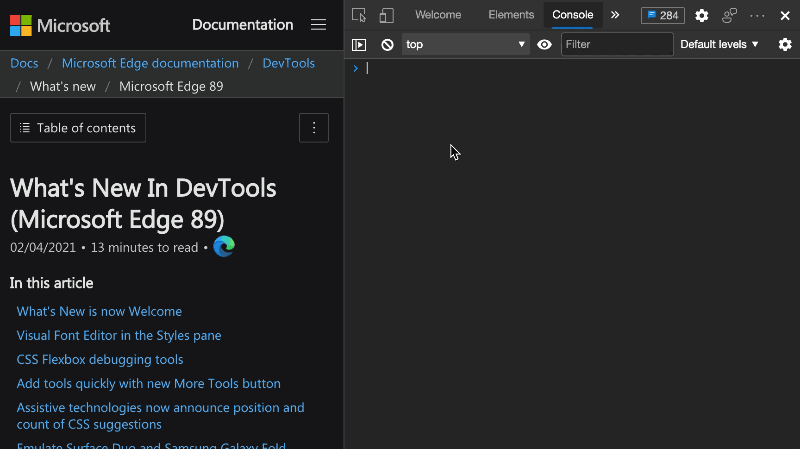This screenshot has width=800, height=449.
Task: Show more DevTools tabs chevron
Action: coord(615,15)
